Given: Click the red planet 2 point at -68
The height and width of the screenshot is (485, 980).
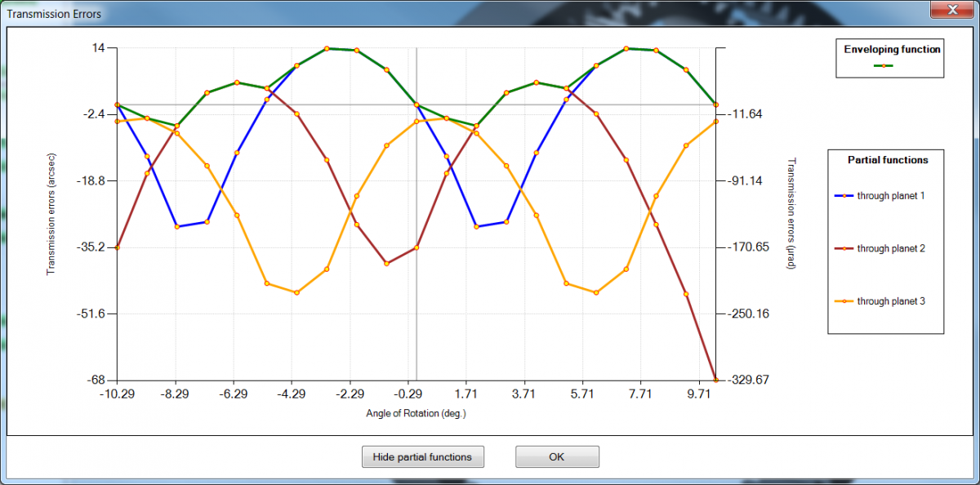Looking at the screenshot, I should click(716, 380).
